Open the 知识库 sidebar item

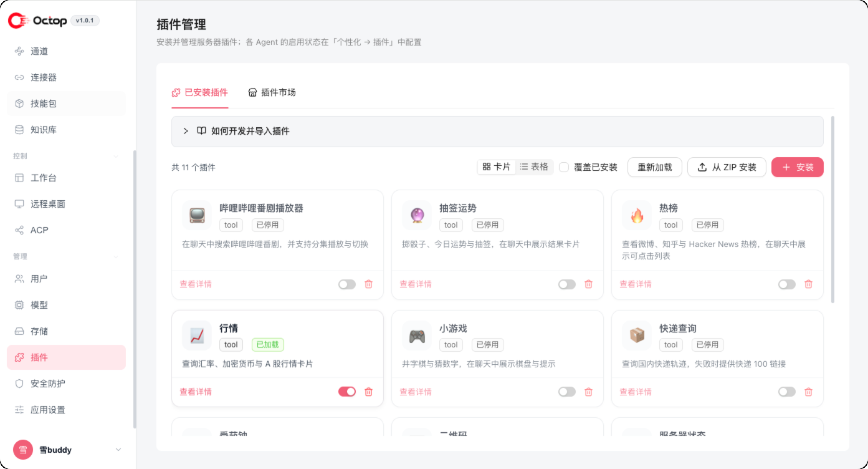click(x=66, y=130)
